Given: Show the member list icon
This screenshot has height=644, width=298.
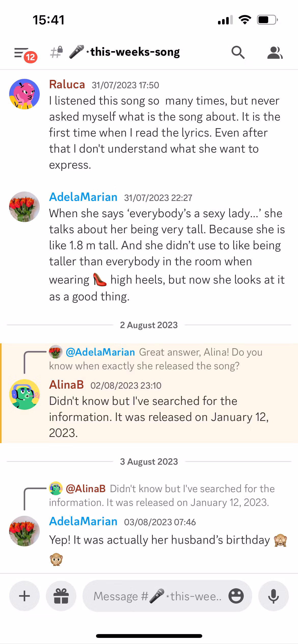Looking at the screenshot, I should point(275,53).
